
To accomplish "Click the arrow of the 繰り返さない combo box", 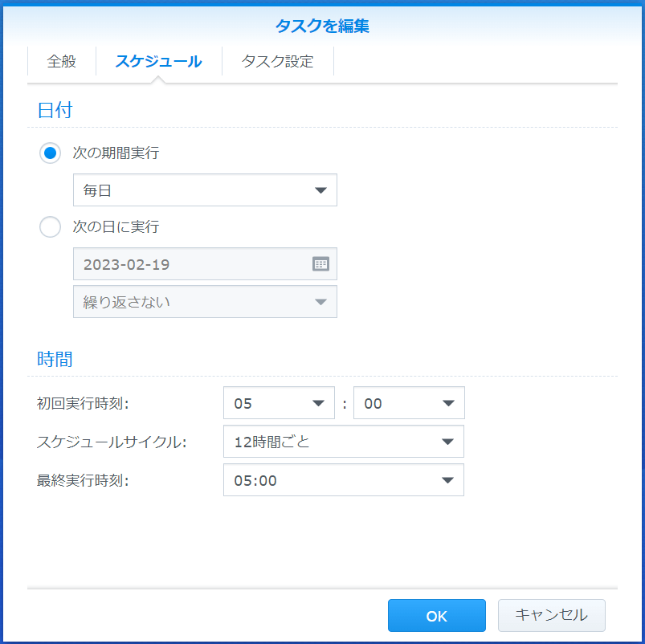I will (320, 302).
